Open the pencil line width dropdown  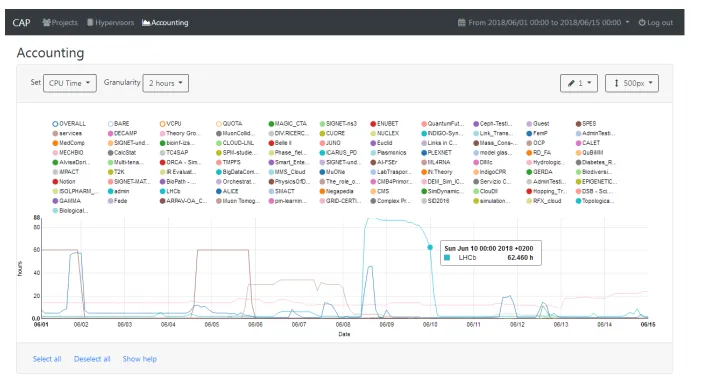[x=579, y=83]
